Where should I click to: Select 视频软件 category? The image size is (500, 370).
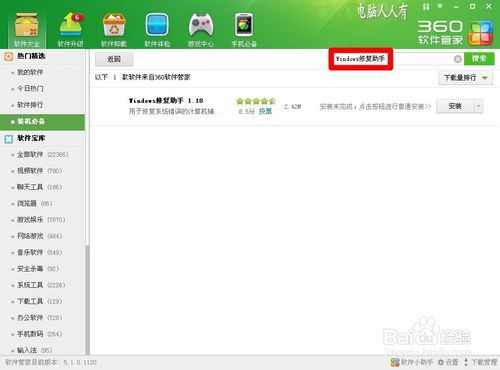click(39, 171)
